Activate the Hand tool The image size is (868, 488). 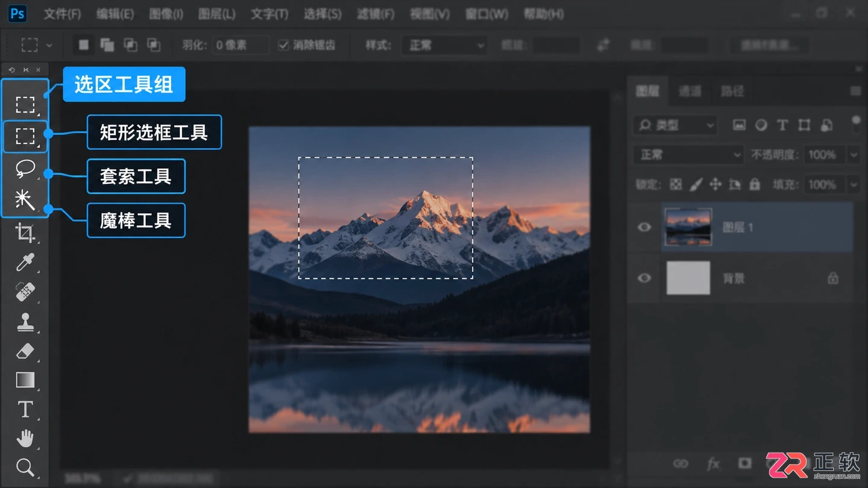(x=25, y=439)
